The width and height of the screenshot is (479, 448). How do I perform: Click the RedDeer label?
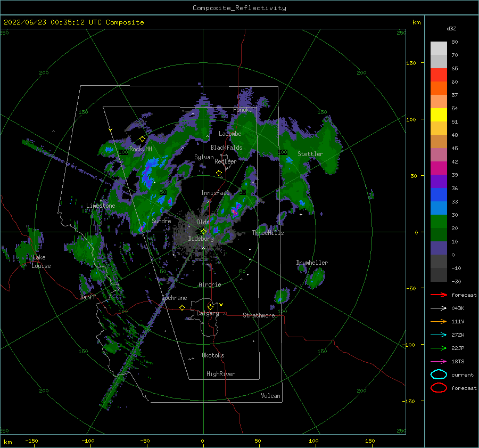[226, 161]
